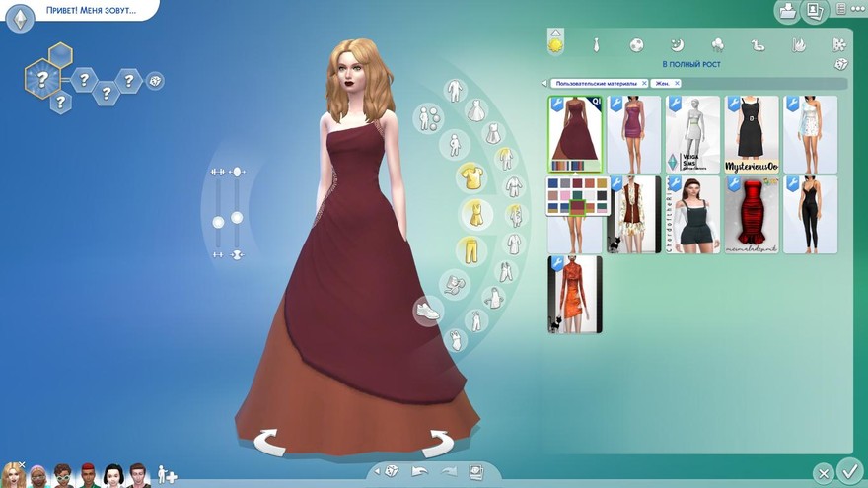Choose the MysteriousOo black dress thumbnail
This screenshot has height=488, width=868.
coord(752,134)
